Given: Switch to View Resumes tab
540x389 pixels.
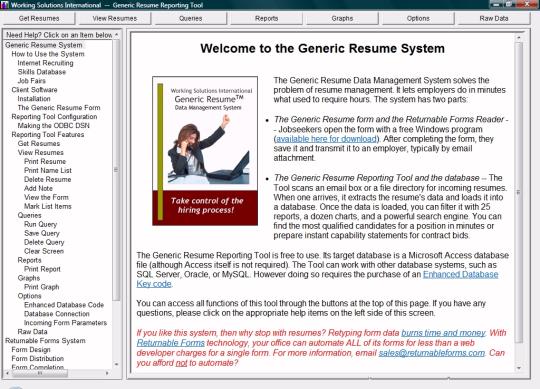Looking at the screenshot, I should click(115, 18).
